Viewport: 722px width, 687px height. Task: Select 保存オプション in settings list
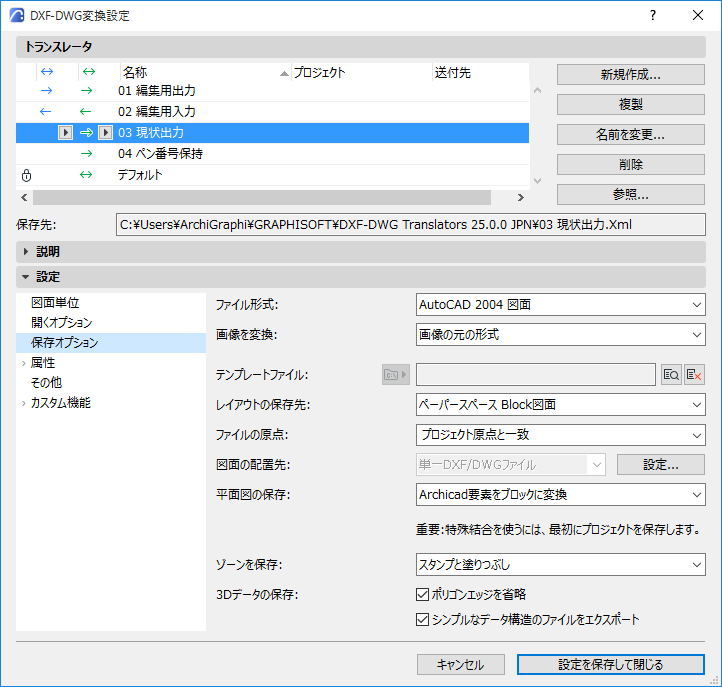click(111, 343)
